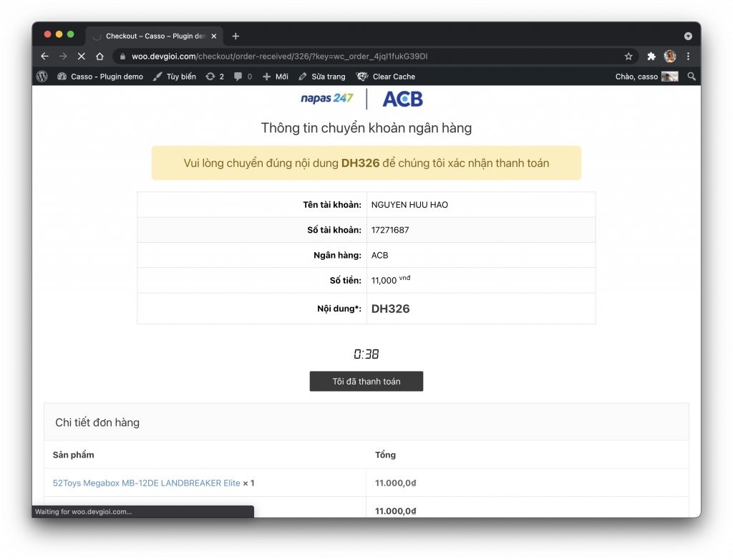
Task: Open the Chrome profile avatar
Action: point(670,56)
